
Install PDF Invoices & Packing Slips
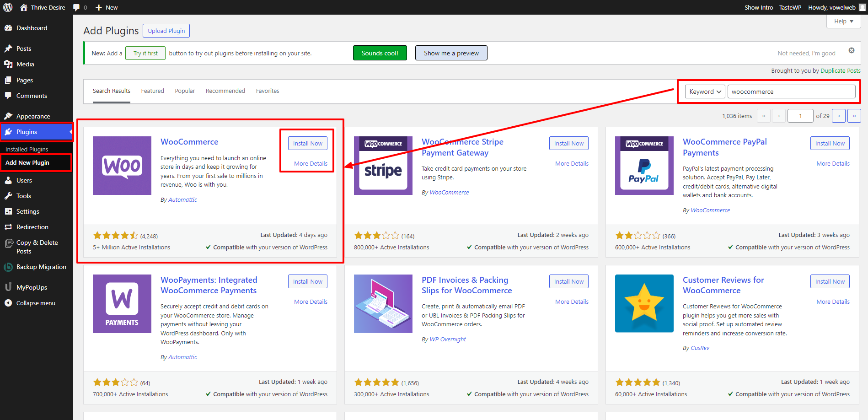(569, 281)
